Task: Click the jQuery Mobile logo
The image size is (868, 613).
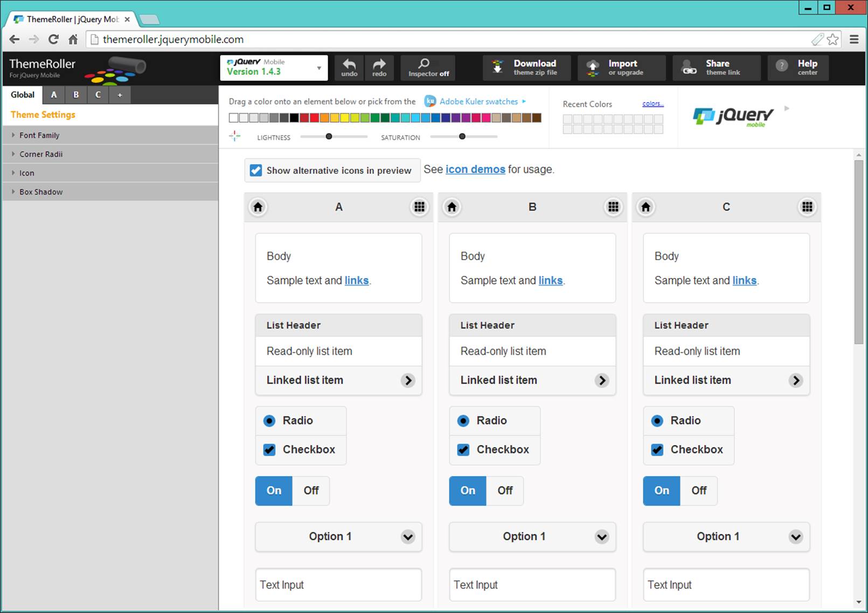Action: 733,116
